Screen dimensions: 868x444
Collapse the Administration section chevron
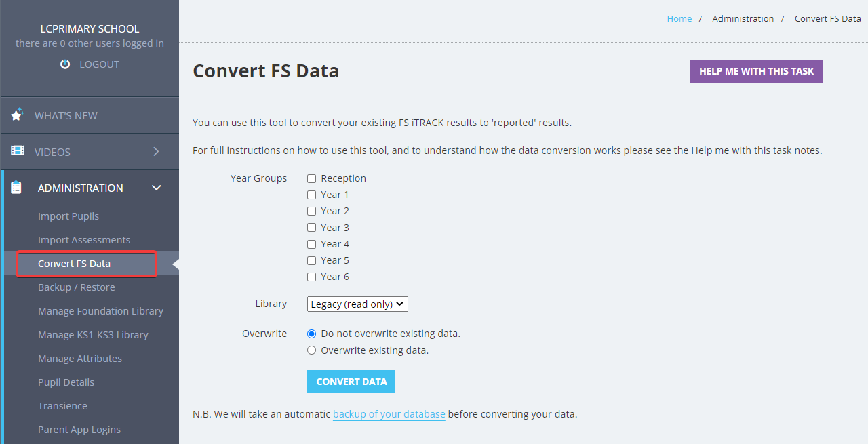[x=157, y=188]
